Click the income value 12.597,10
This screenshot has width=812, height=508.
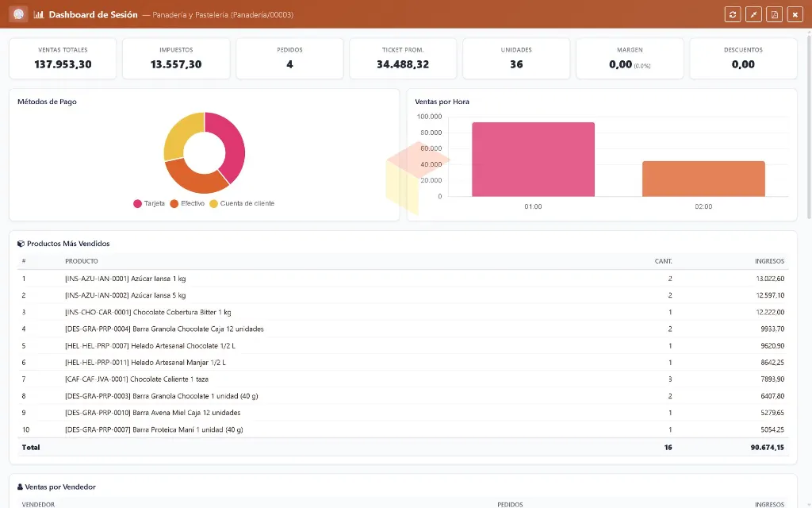point(770,295)
